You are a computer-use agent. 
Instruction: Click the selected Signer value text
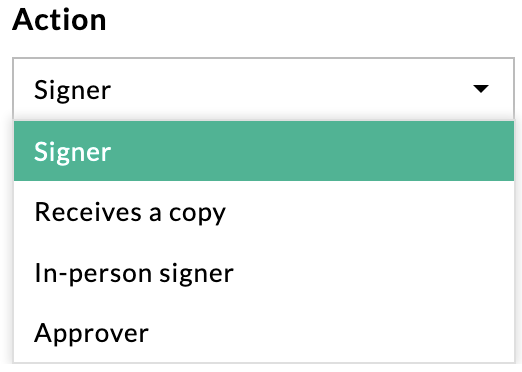72,91
